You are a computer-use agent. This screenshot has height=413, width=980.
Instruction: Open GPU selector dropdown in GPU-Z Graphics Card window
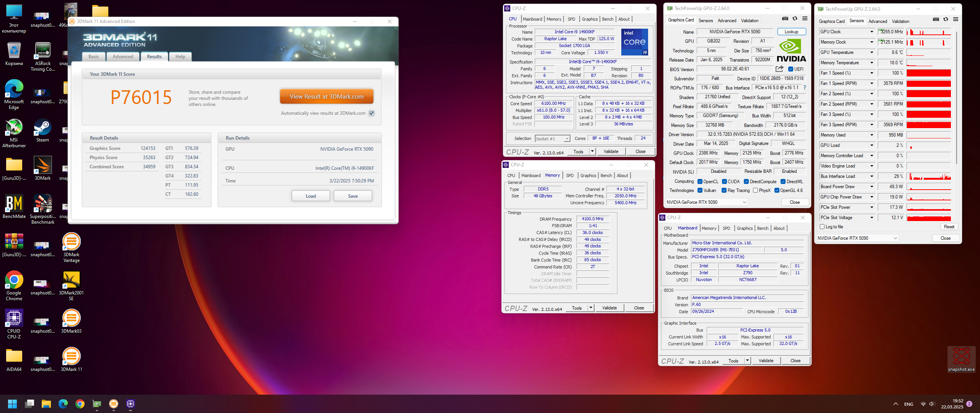(706, 202)
